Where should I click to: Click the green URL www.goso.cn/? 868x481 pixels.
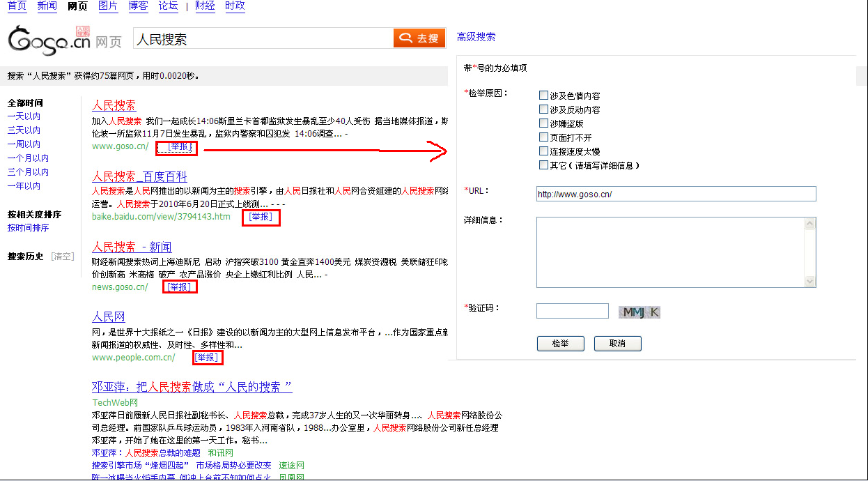click(120, 147)
